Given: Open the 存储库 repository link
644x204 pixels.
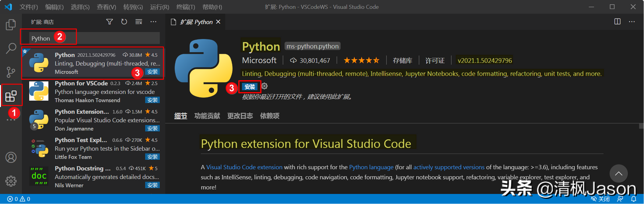Looking at the screenshot, I should pyautogui.click(x=403, y=61).
